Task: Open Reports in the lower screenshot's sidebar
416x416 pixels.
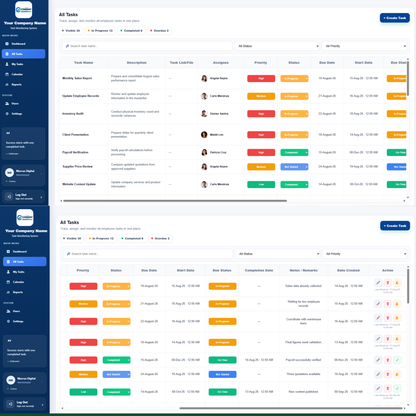Action: (25, 292)
